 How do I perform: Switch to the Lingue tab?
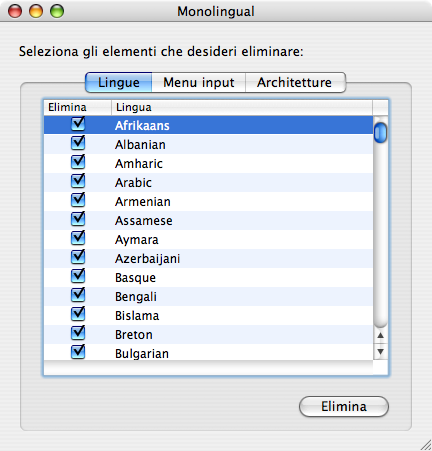coord(119,82)
